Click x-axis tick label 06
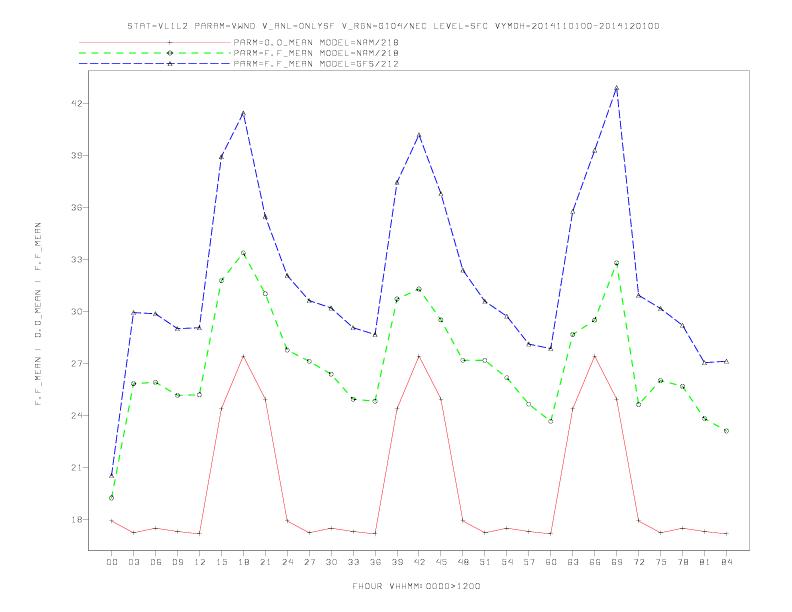Image resolution: width=792 pixels, height=612 pixels. pyautogui.click(x=156, y=562)
